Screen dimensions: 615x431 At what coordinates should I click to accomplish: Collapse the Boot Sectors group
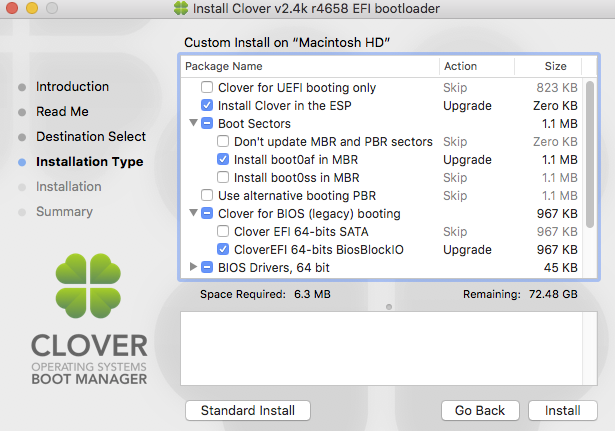(x=193, y=123)
